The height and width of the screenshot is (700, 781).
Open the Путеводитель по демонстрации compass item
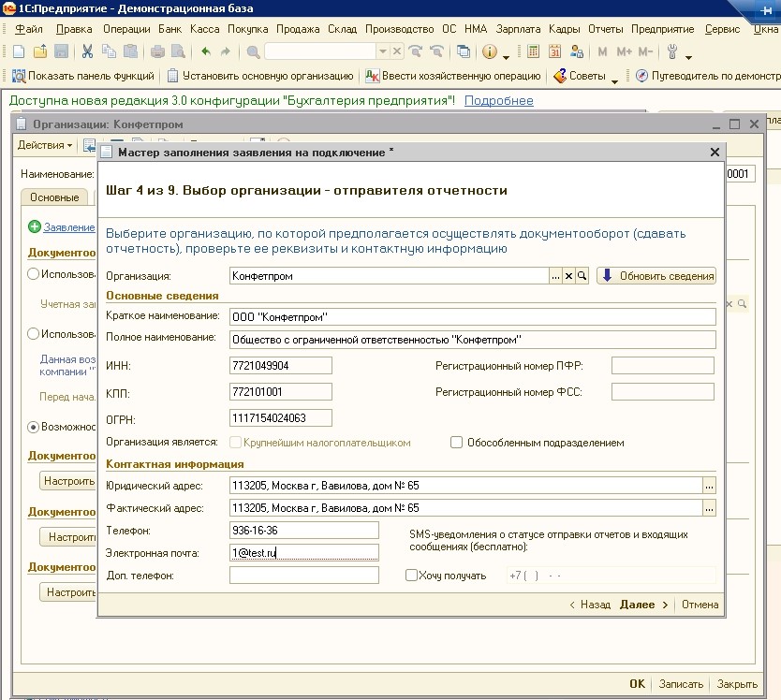click(x=708, y=76)
